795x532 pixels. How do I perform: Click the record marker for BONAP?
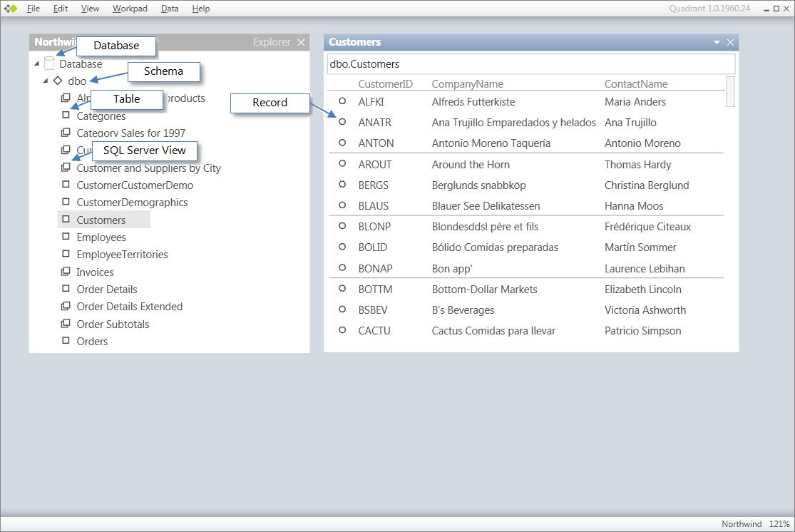point(342,267)
